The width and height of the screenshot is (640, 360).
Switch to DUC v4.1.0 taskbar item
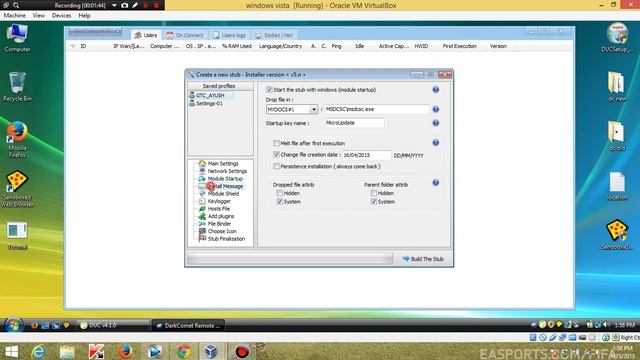112,325
